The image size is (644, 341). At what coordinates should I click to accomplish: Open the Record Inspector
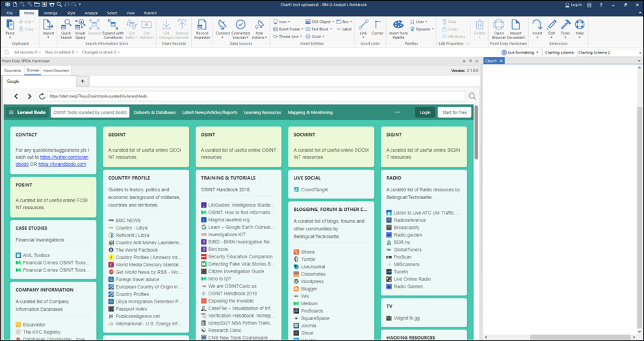[x=201, y=29]
